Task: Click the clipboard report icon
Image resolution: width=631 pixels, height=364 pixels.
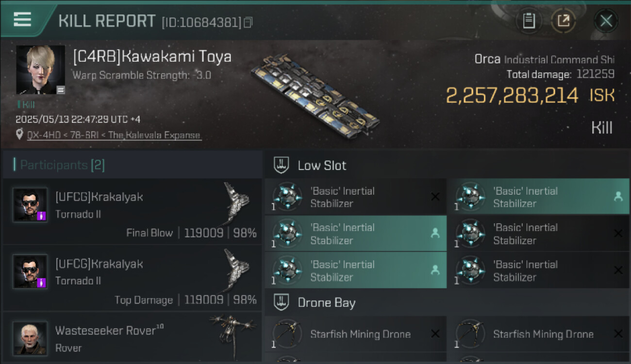Action: tap(529, 21)
